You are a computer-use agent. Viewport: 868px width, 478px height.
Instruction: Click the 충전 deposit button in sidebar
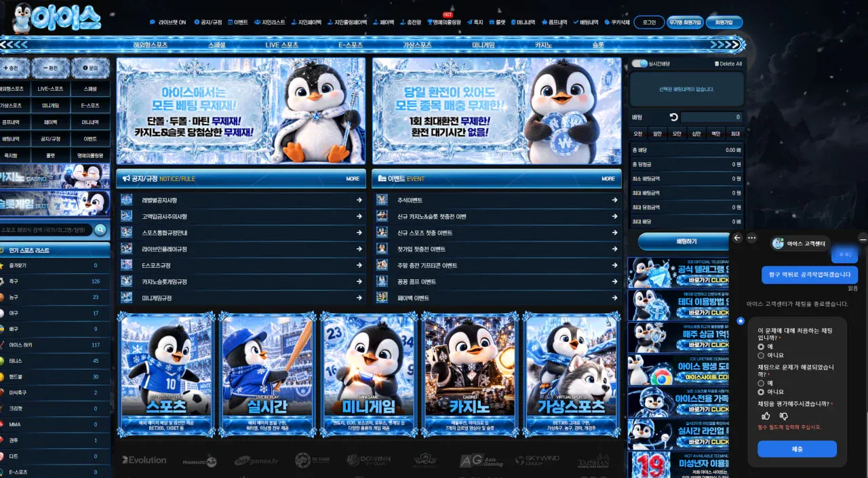point(15,68)
